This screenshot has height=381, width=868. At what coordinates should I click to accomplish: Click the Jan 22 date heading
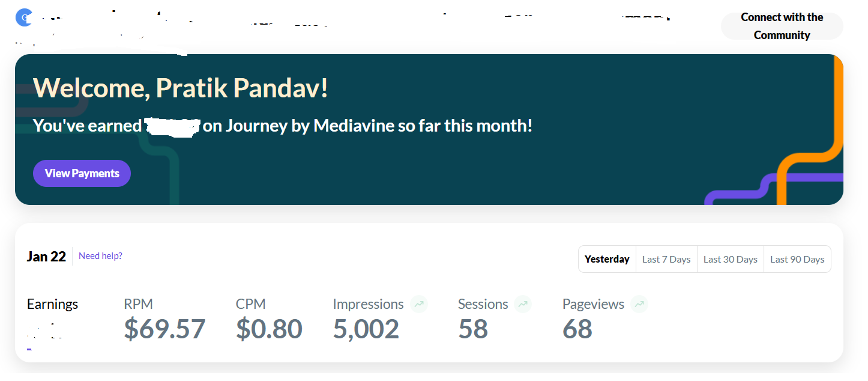(46, 257)
